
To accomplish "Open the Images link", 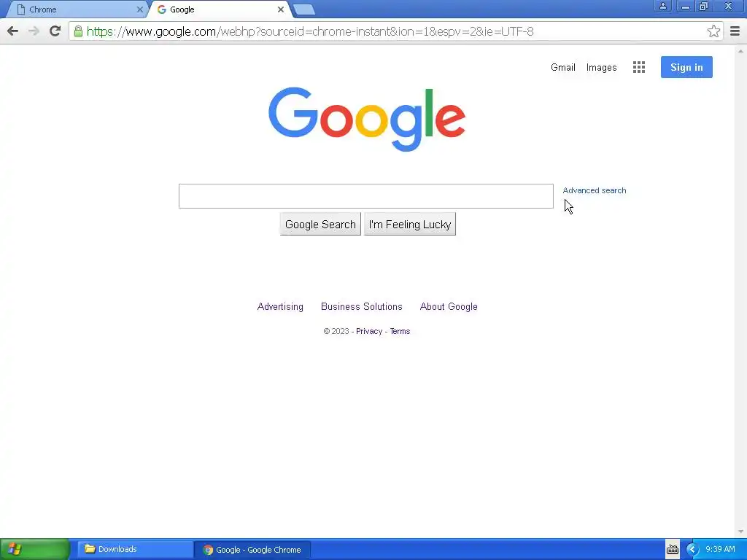I will [601, 68].
